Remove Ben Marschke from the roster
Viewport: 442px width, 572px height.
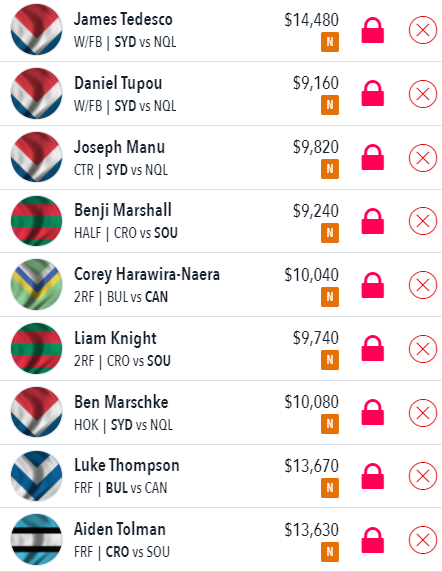click(x=423, y=413)
